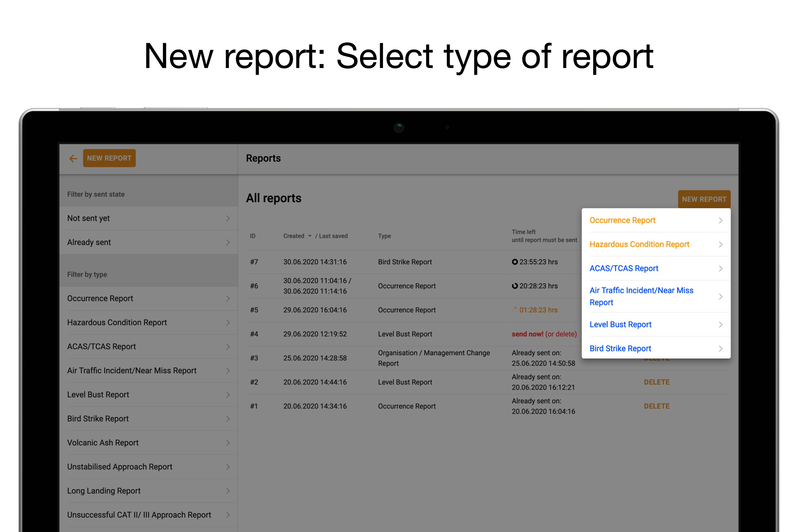
Task: Choose Occurrence Report from popup menu
Action: click(622, 220)
